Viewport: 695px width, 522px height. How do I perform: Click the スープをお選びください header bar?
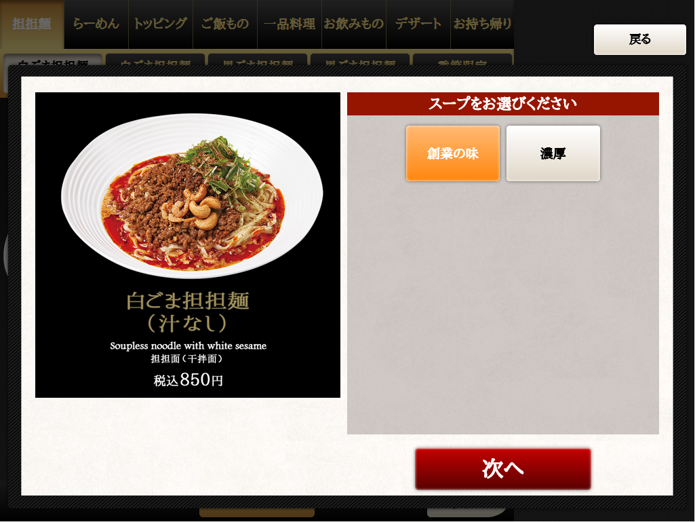pos(503,104)
